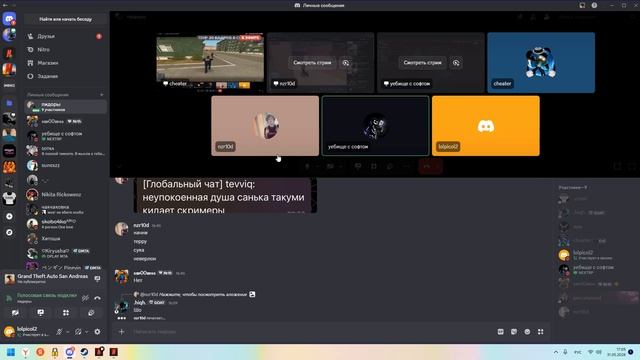Click 'Смотреть стрим' on rzr10d's stream

click(x=312, y=63)
